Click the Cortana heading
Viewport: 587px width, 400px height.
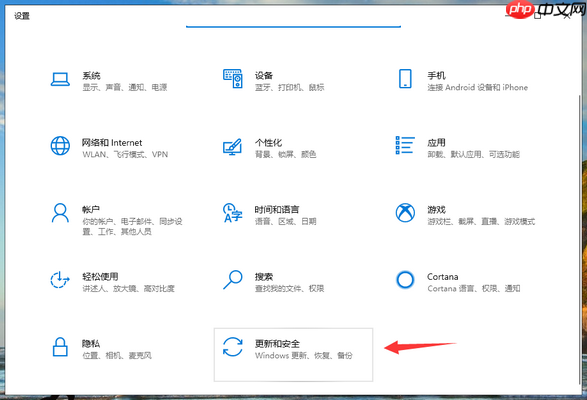(442, 277)
